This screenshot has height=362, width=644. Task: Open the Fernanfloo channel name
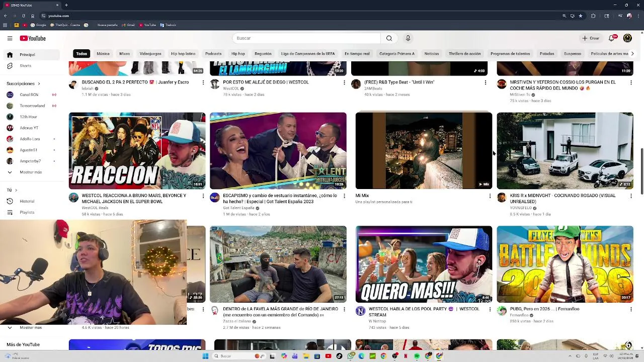pos(519,315)
